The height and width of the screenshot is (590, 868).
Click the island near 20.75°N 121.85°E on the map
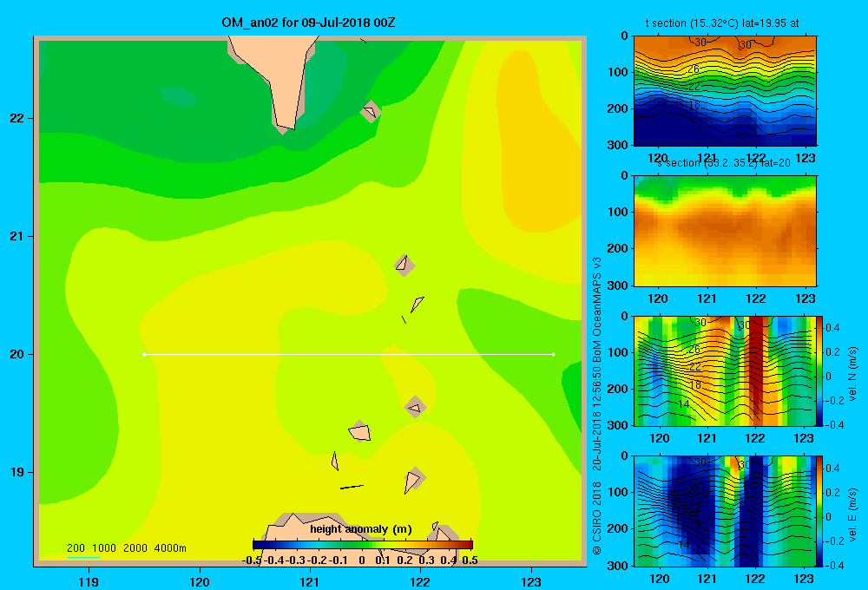[404, 265]
